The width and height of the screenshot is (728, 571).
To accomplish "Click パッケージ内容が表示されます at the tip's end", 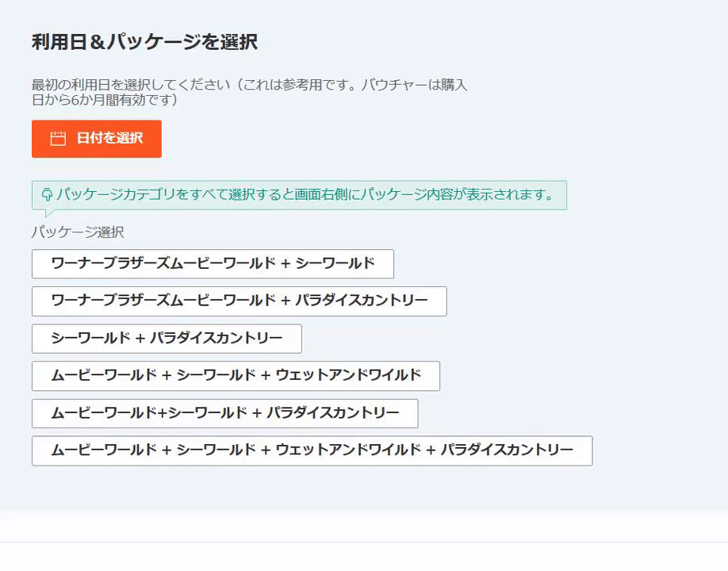I will pos(454,194).
